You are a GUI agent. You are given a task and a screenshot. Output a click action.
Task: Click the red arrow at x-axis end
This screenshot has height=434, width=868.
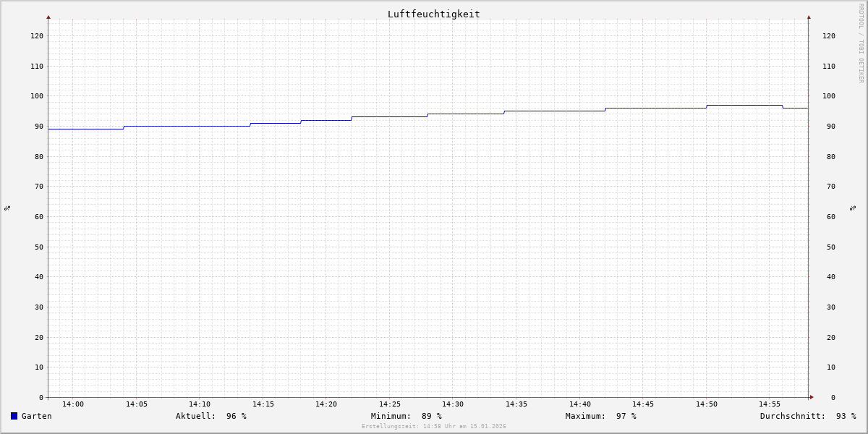(x=812, y=397)
